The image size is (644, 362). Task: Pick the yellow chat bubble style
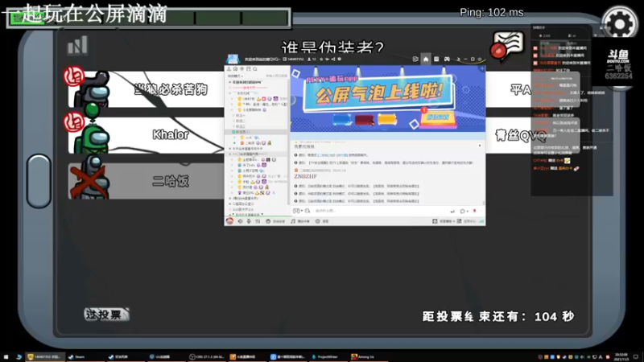387,119
